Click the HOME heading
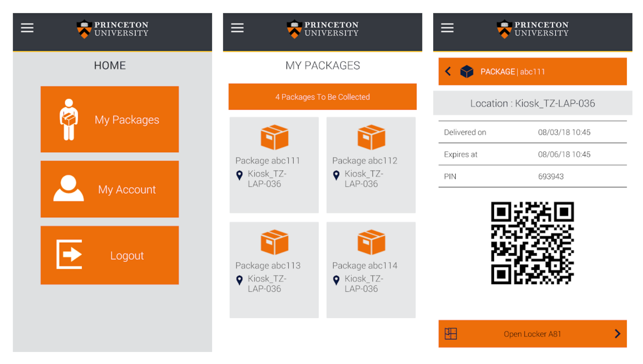 (x=110, y=66)
